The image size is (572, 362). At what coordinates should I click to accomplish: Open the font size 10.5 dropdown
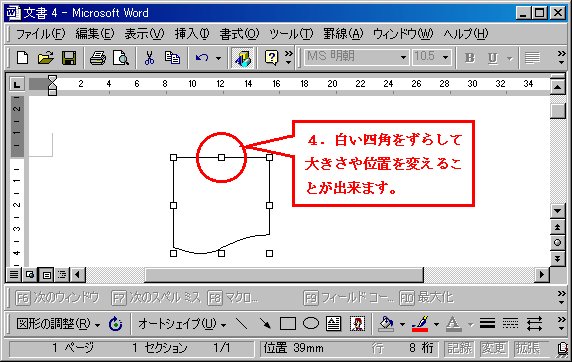(445, 58)
